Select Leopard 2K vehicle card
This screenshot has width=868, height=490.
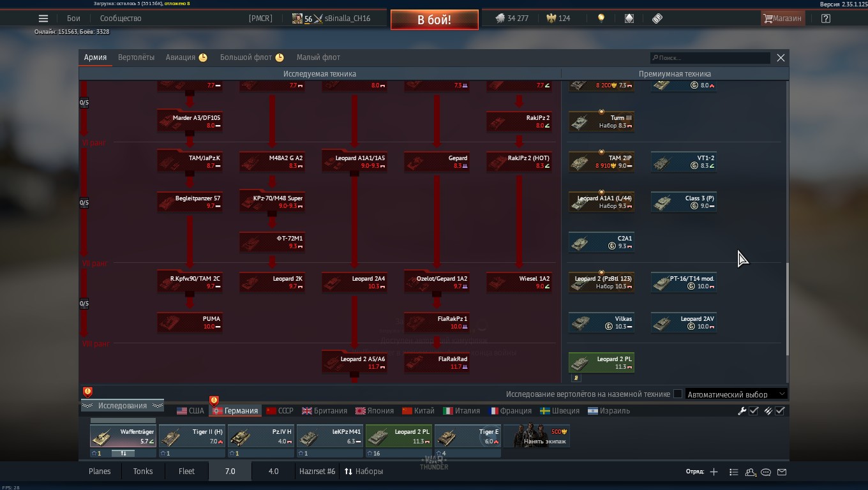pyautogui.click(x=272, y=282)
